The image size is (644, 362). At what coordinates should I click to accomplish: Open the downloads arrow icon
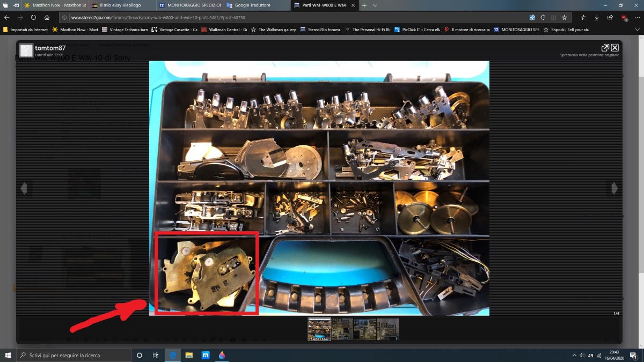click(597, 17)
